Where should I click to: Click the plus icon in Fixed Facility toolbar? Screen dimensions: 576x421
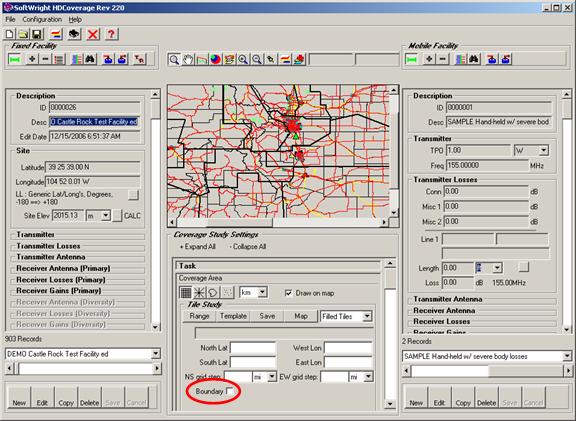(32, 59)
